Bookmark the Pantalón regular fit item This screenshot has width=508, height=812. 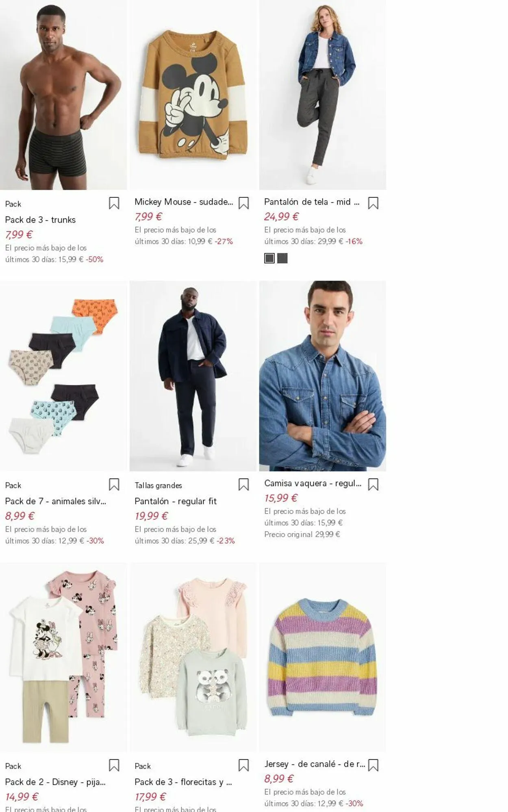243,484
